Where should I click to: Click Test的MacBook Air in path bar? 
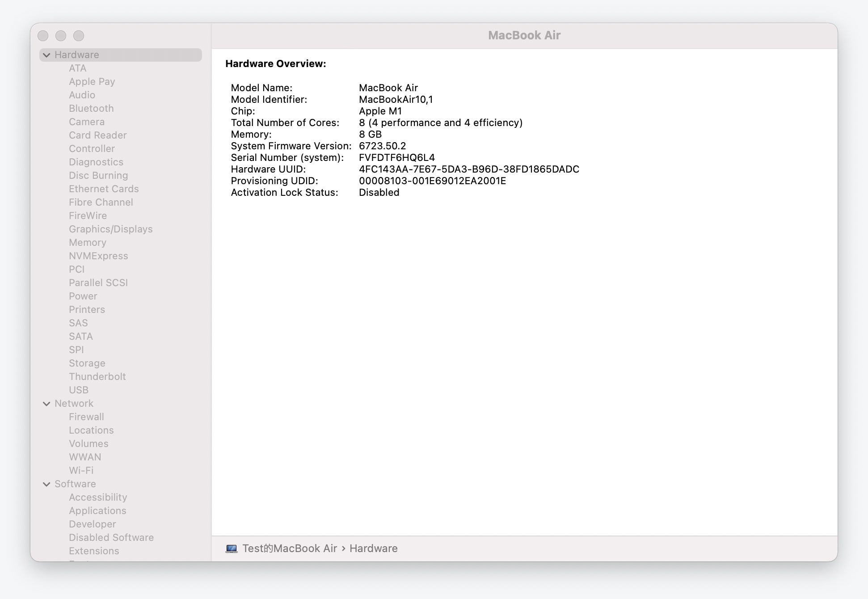coord(290,548)
